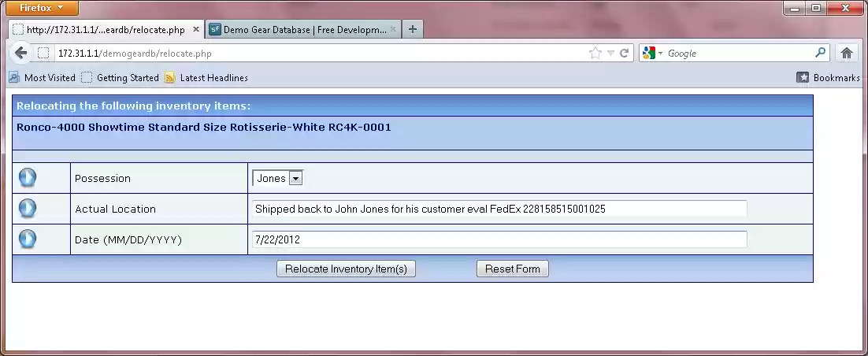The height and width of the screenshot is (356, 868).
Task: Close the Demo Gear Database tab
Action: 394,29
